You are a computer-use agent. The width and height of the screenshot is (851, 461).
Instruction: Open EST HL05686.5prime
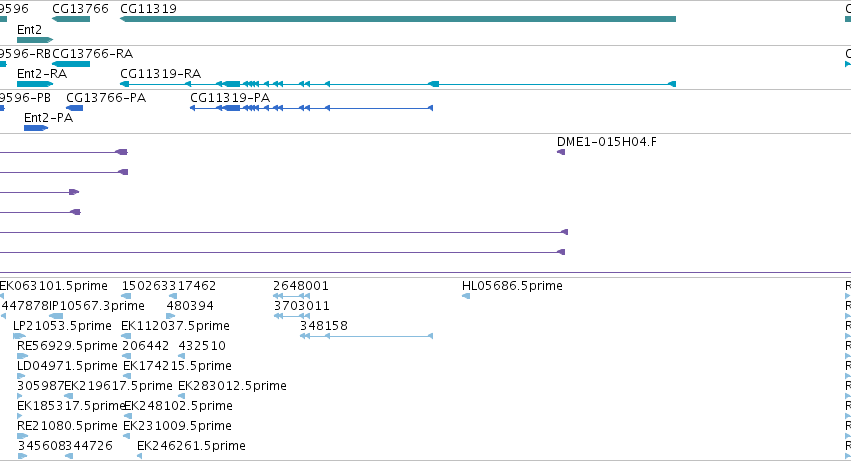pyautogui.click(x=512, y=286)
